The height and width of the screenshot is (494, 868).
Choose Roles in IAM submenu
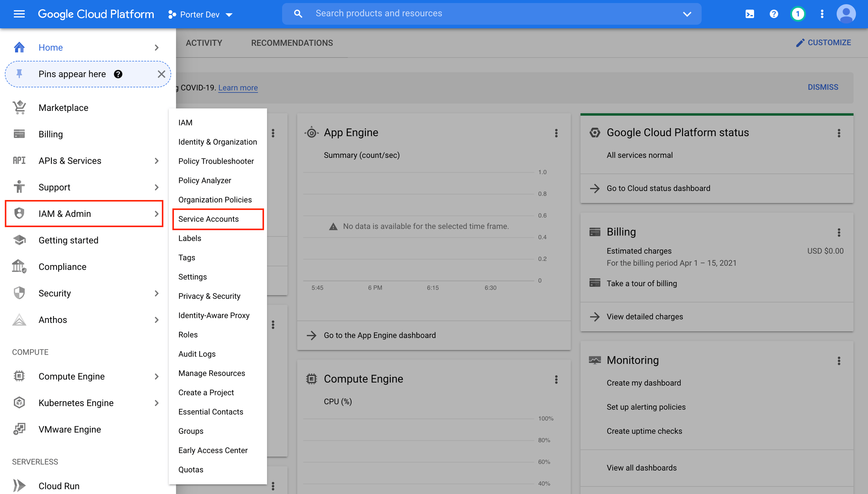tap(188, 334)
